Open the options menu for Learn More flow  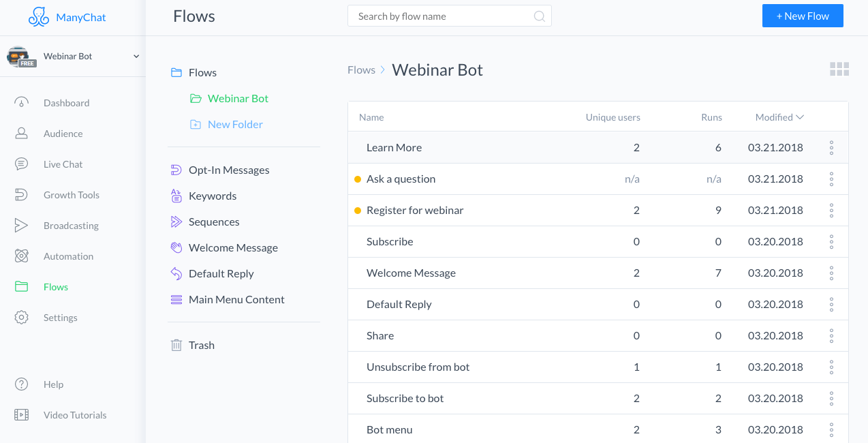(x=831, y=147)
